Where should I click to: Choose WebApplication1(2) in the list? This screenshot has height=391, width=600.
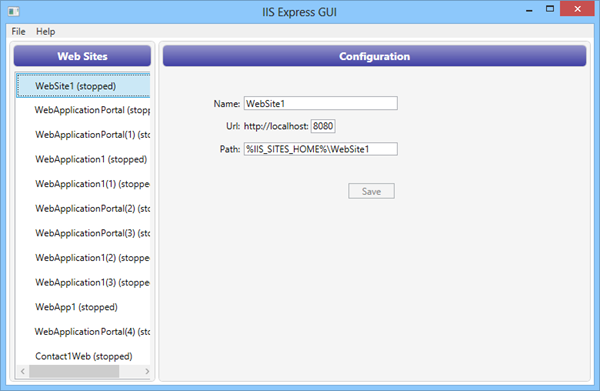[83, 258]
